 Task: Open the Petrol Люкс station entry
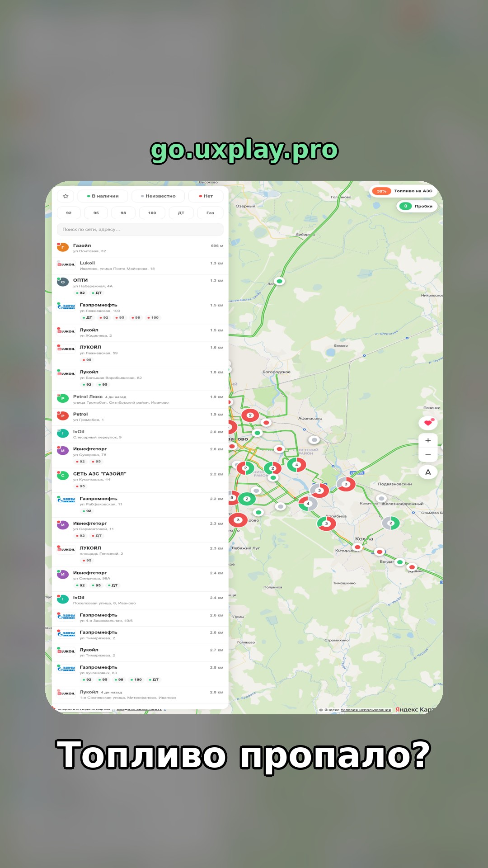(140, 400)
